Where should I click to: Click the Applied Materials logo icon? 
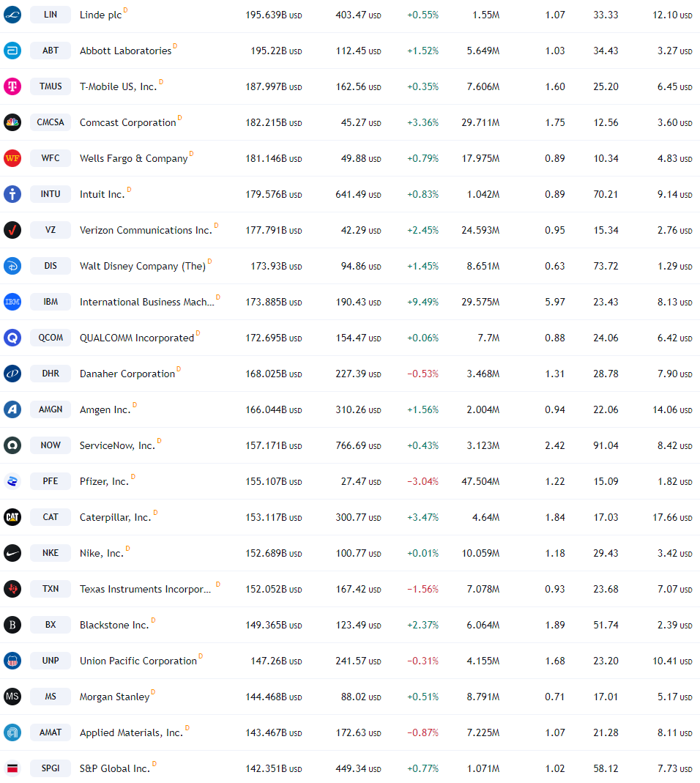12,732
